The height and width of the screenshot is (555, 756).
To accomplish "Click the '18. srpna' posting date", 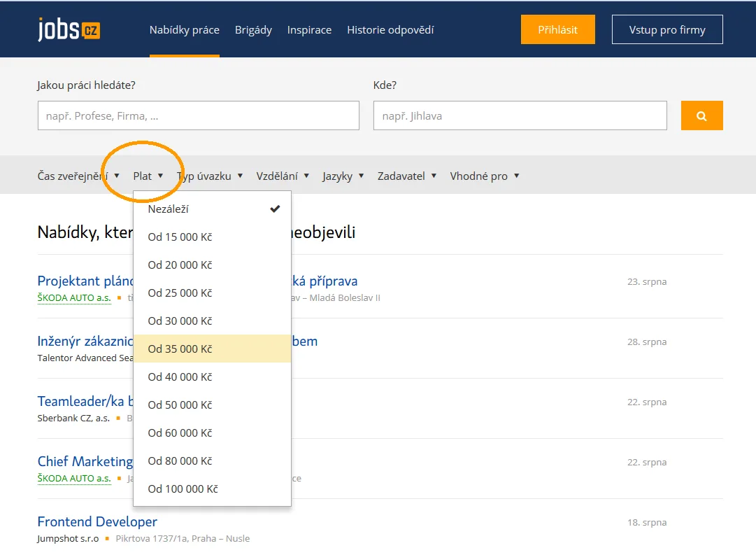I will coord(647,522).
